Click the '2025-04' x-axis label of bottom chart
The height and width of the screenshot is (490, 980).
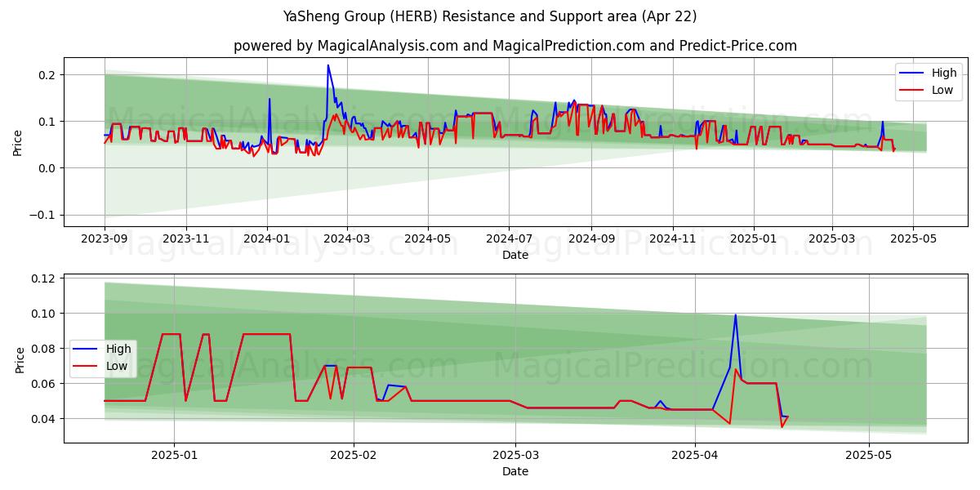pos(695,455)
